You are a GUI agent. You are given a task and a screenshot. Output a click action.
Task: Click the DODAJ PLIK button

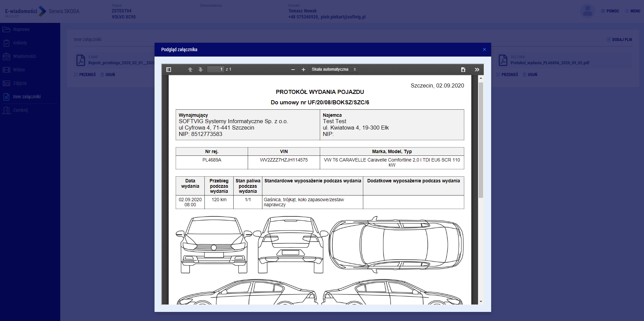click(619, 40)
